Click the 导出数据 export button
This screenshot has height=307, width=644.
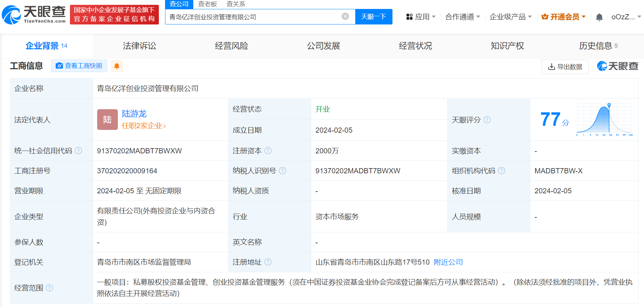(565, 66)
